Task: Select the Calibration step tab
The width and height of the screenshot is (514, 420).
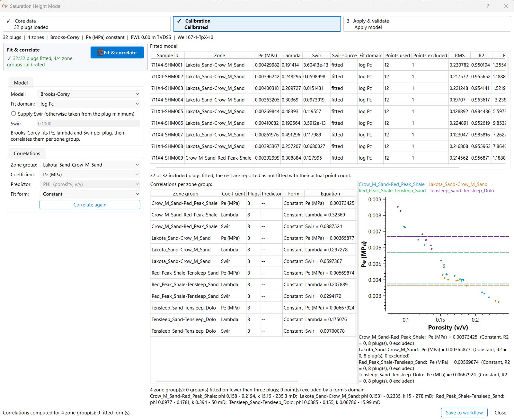Action: [257, 24]
